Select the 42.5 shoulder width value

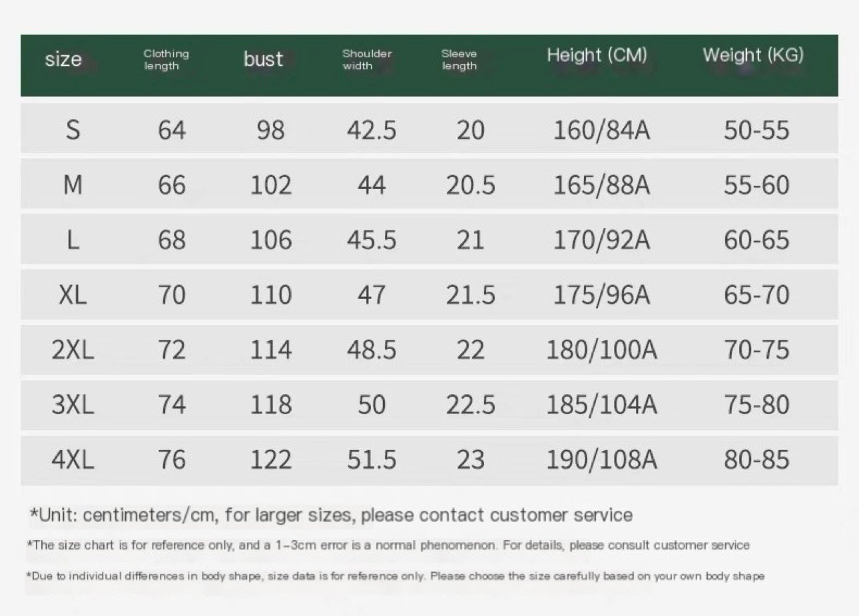pyautogui.click(x=371, y=129)
